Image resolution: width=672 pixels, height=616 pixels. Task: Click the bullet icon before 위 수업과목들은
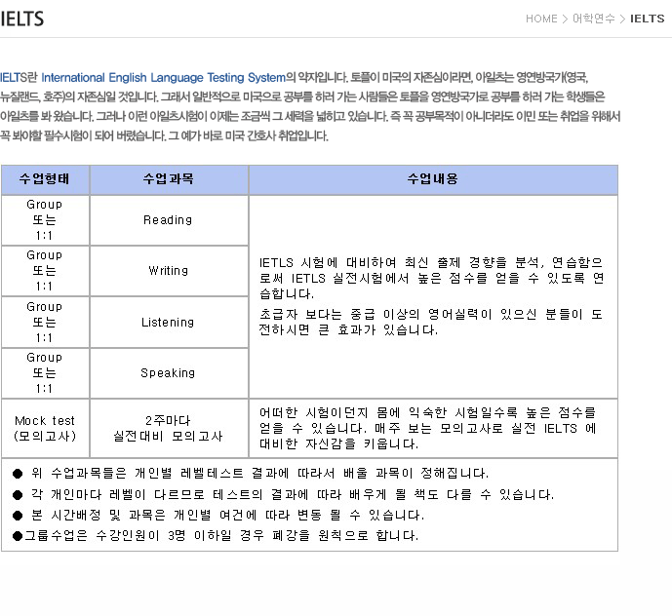click(x=18, y=473)
